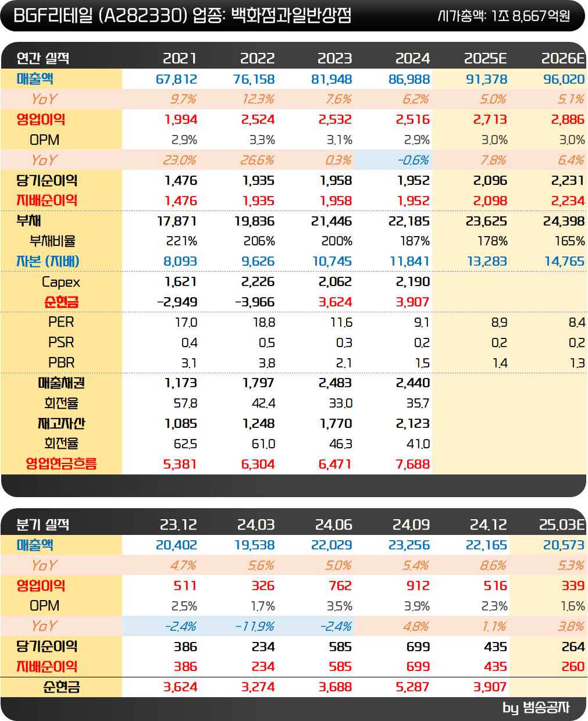Select annual 순현금 value -2,949

[177, 302]
